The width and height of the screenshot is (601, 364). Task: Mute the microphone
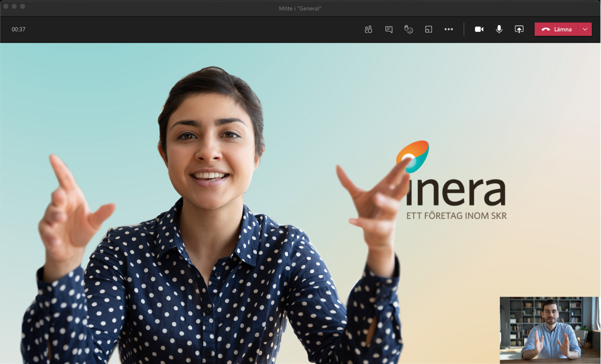(499, 29)
